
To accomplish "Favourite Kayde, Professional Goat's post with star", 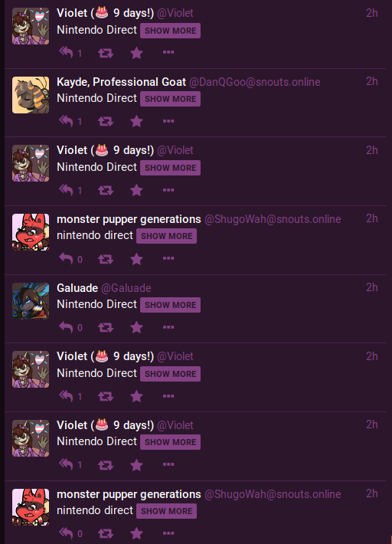I will pyautogui.click(x=136, y=121).
